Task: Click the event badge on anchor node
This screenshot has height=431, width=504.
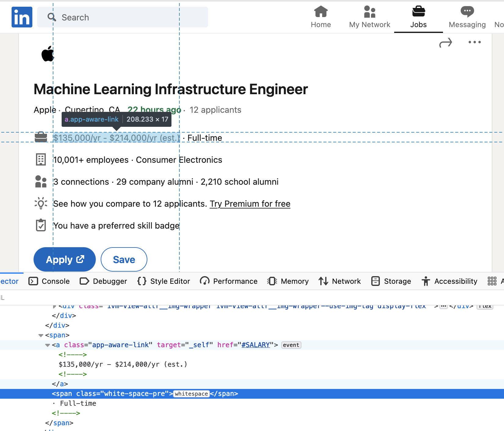Action: click(291, 345)
